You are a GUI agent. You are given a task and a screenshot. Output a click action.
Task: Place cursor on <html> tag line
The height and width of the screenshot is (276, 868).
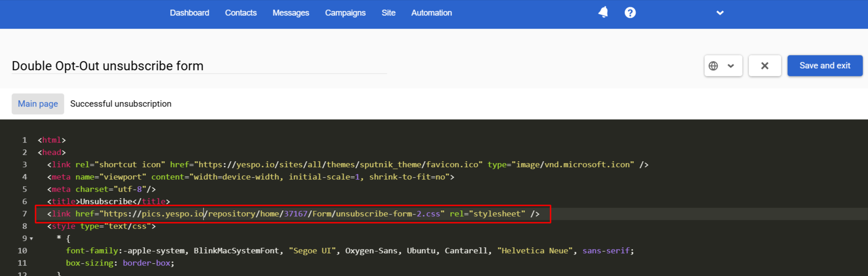52,140
